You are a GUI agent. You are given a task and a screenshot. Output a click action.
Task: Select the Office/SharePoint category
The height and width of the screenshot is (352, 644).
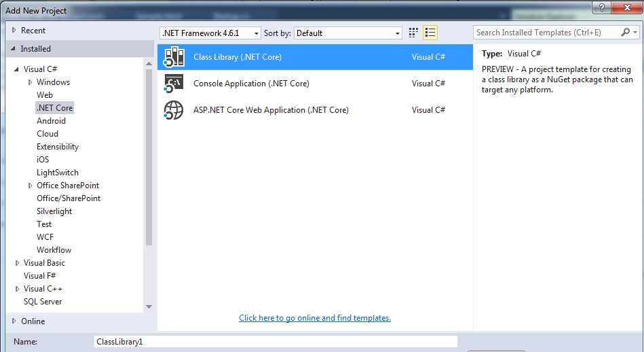[69, 198]
